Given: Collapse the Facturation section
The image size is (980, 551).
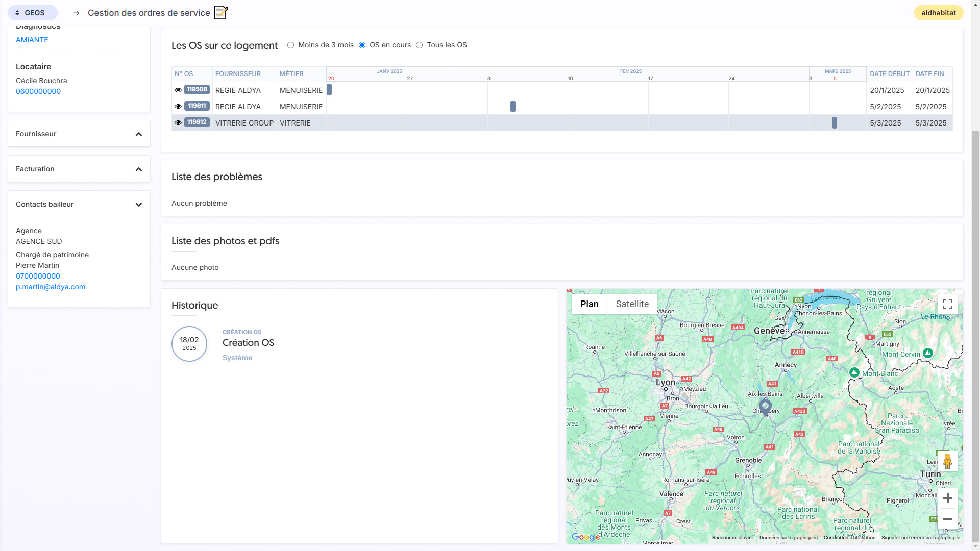Looking at the screenshot, I should tap(138, 168).
